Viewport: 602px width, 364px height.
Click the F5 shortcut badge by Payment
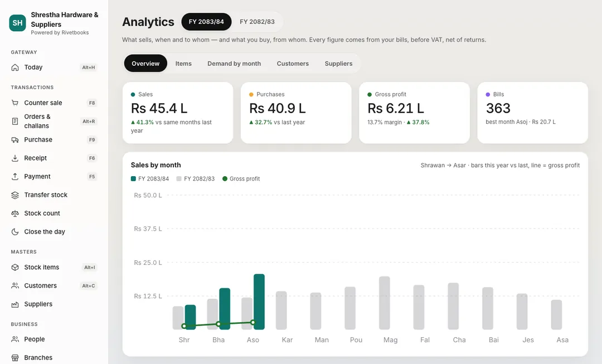point(92,177)
